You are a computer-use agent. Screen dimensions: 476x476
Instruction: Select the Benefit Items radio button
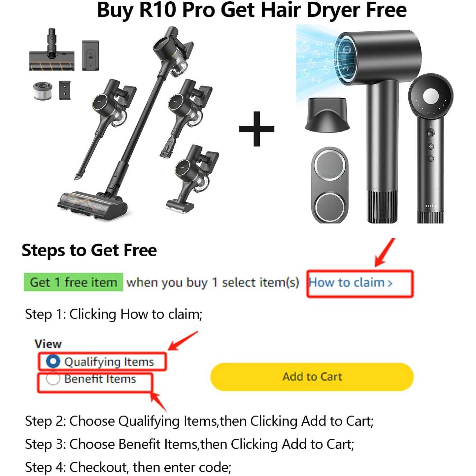tap(53, 379)
